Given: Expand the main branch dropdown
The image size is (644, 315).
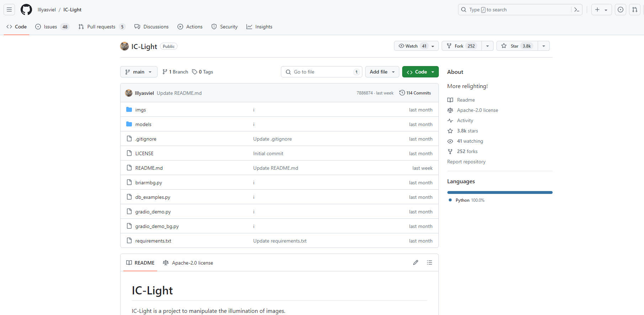Looking at the screenshot, I should 138,72.
